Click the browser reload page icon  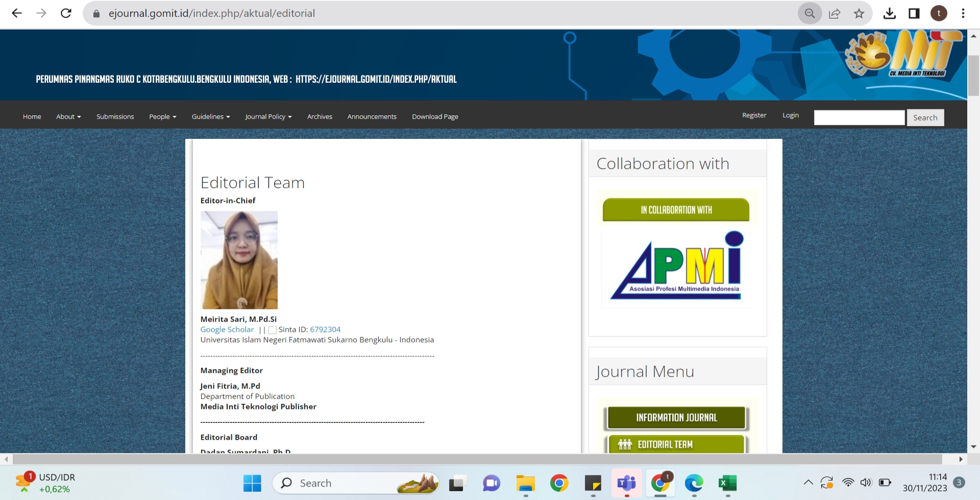(x=66, y=13)
